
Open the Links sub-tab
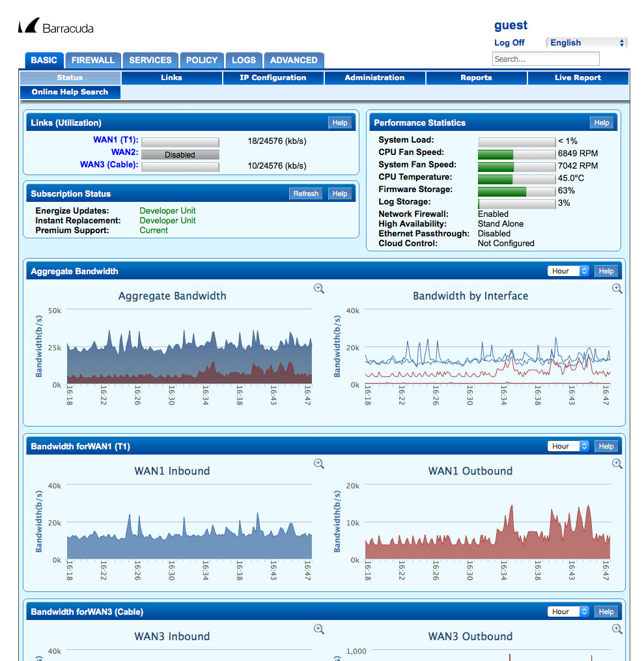(171, 77)
